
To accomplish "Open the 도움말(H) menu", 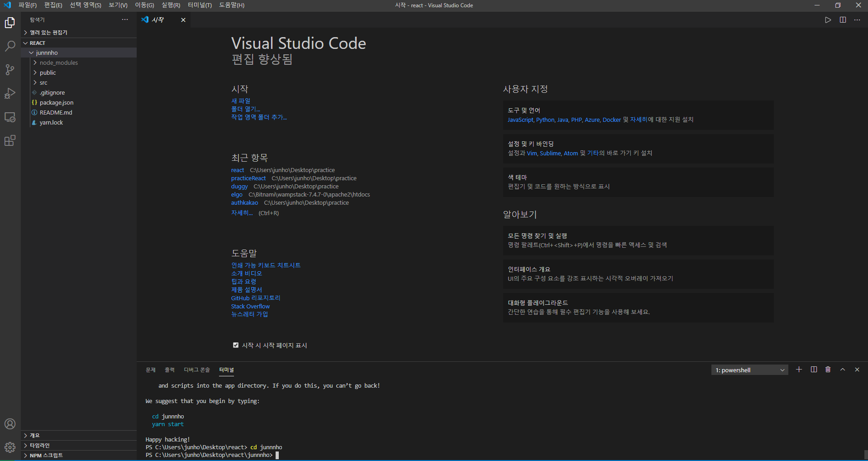I will click(232, 5).
